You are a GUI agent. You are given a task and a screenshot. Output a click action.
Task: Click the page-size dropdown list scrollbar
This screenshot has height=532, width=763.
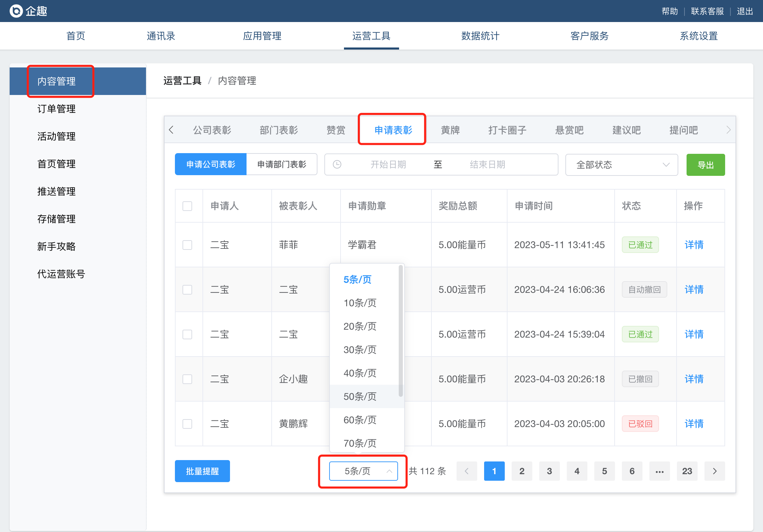tap(400, 330)
